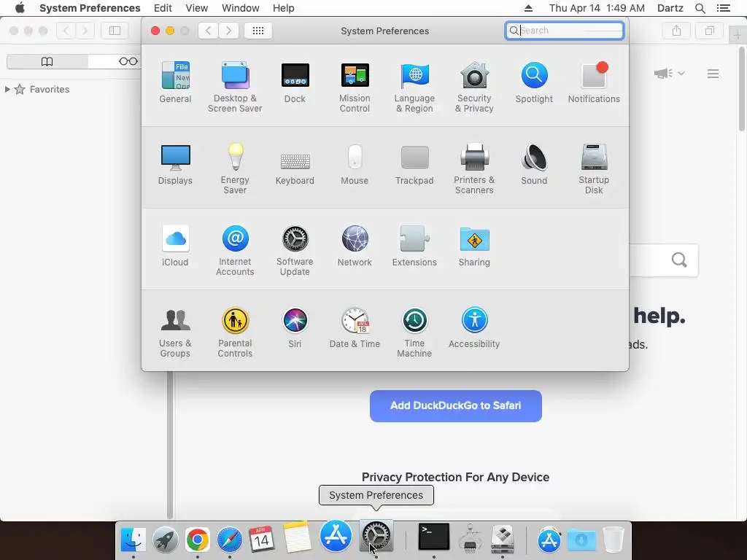Open the Apple menu

(20, 8)
